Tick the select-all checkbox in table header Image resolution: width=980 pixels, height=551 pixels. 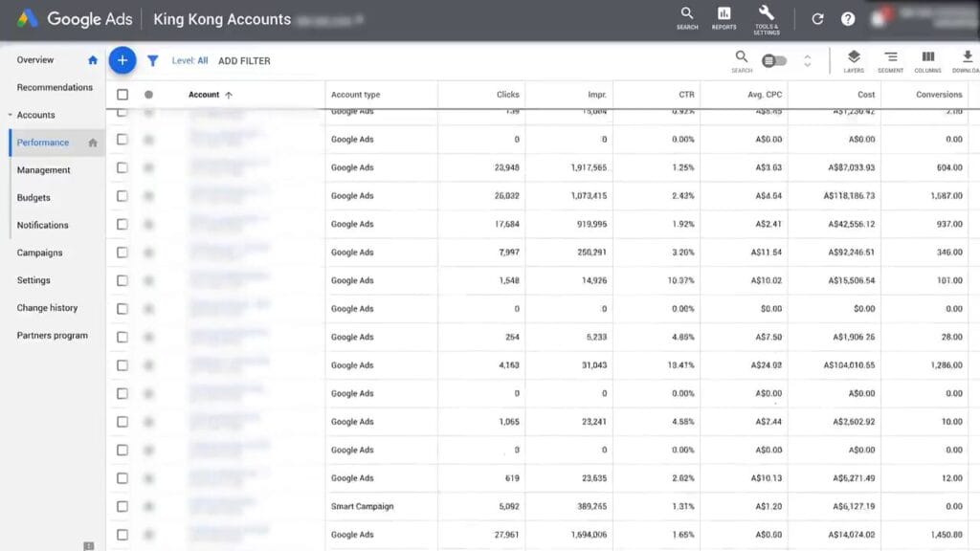122,95
